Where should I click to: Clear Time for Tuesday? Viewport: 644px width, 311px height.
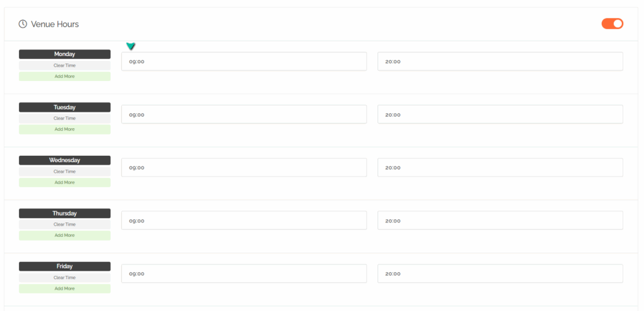pos(64,118)
